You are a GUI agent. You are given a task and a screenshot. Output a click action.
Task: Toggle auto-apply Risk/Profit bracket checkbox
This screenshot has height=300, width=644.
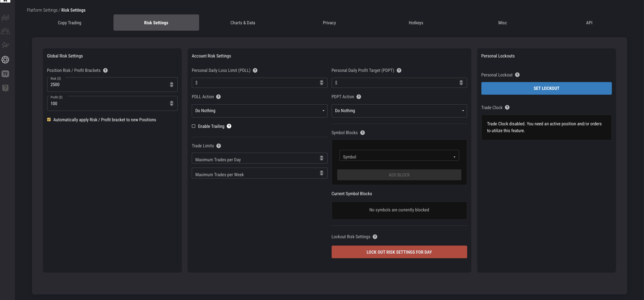tap(49, 119)
